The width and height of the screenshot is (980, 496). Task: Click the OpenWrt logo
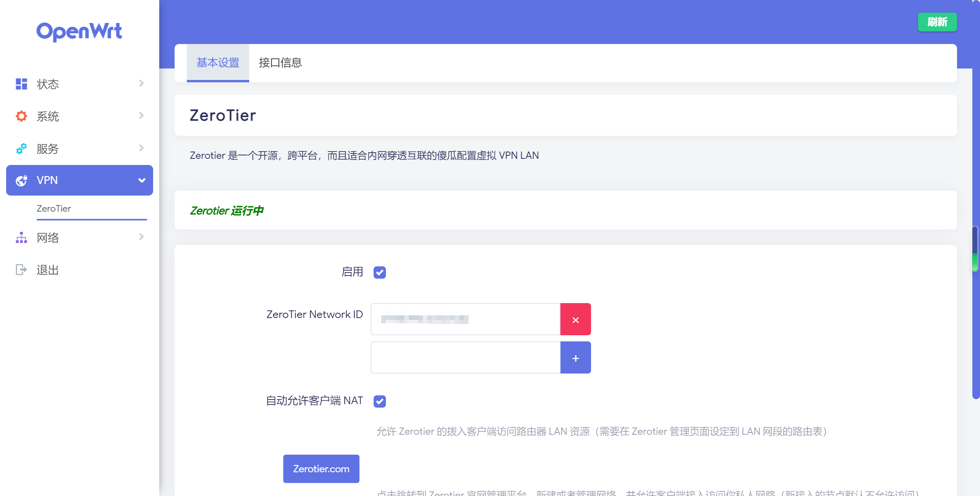(78, 31)
